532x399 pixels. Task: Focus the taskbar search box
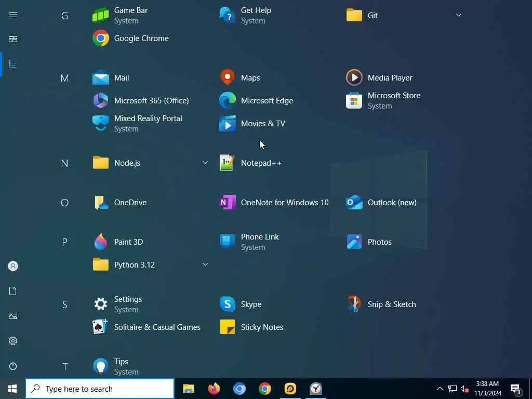[100, 389]
